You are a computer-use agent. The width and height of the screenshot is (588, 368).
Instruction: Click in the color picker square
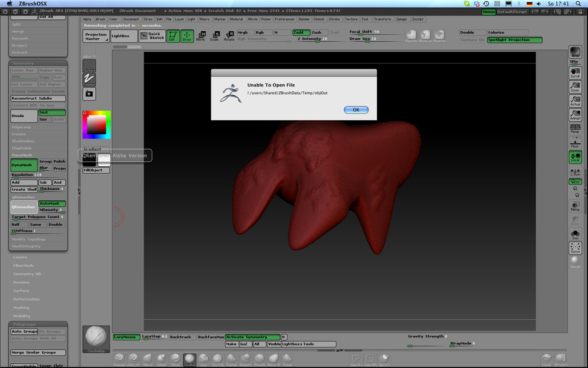pos(96,125)
